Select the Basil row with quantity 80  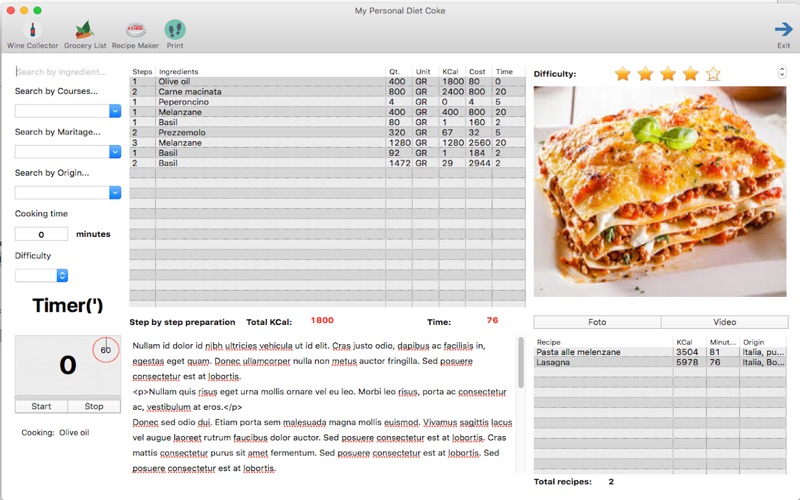coord(327,122)
